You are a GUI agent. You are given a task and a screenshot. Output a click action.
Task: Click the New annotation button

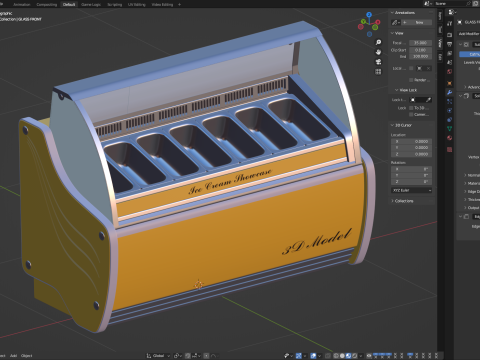pyautogui.click(x=417, y=22)
